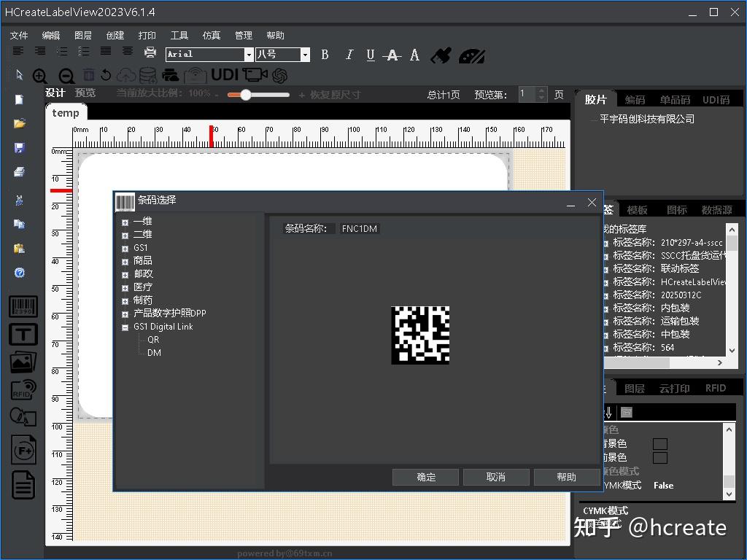This screenshot has width=747, height=560.
Task: Click the zoom in magnifier icon
Action: [x=40, y=76]
